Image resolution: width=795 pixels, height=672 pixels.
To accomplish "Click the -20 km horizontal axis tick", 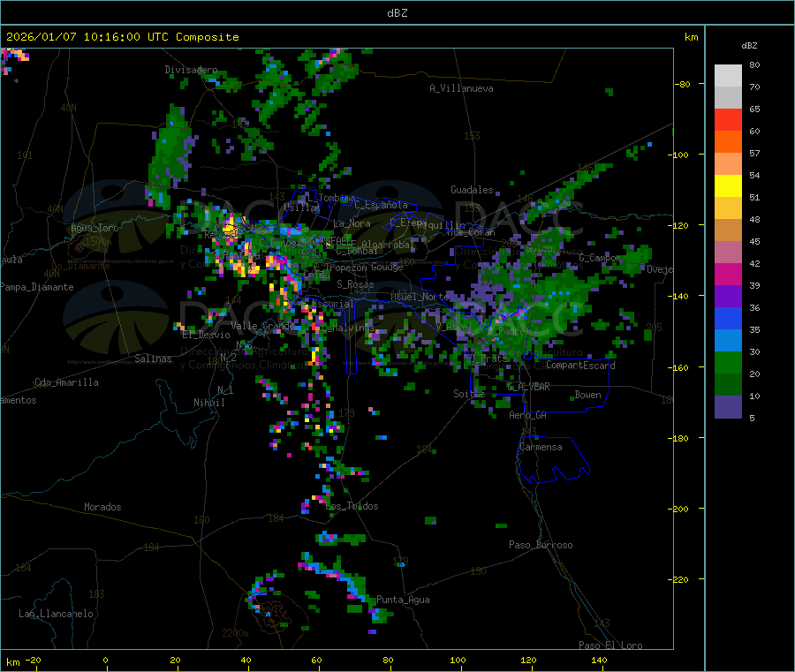I will click(34, 660).
